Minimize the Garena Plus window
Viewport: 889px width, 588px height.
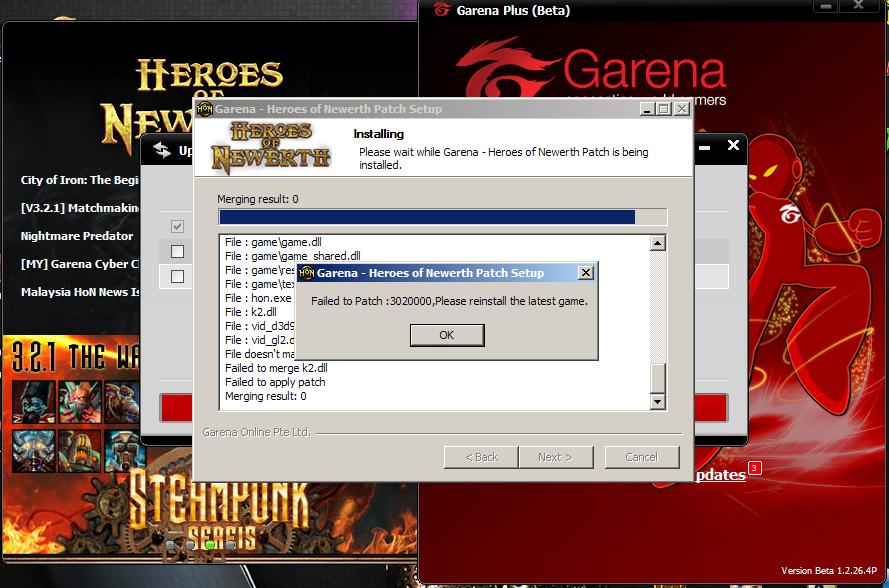click(826, 6)
